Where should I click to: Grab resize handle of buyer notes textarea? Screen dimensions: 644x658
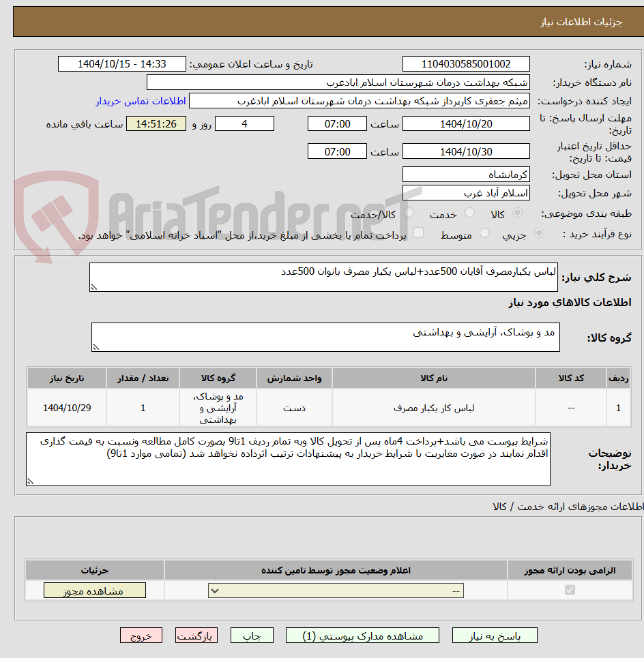click(30, 482)
